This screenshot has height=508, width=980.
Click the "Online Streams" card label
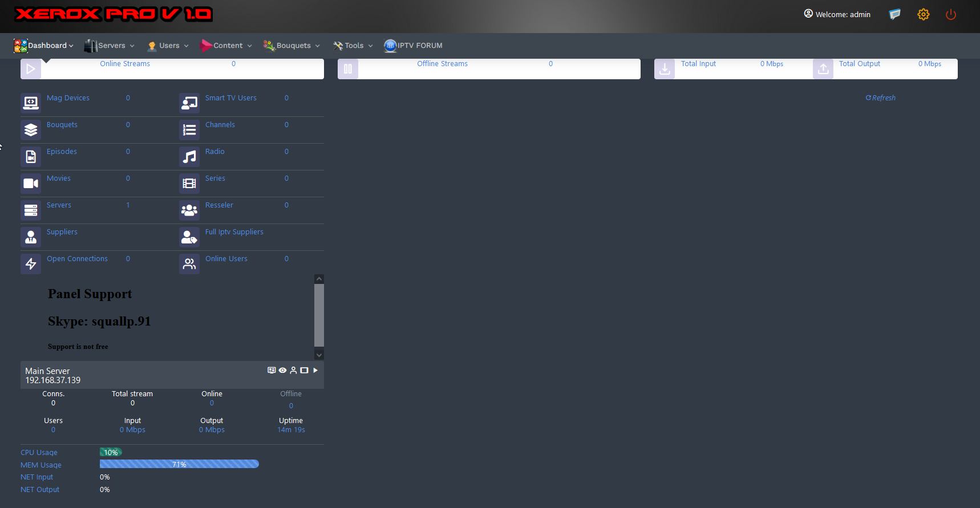125,64
